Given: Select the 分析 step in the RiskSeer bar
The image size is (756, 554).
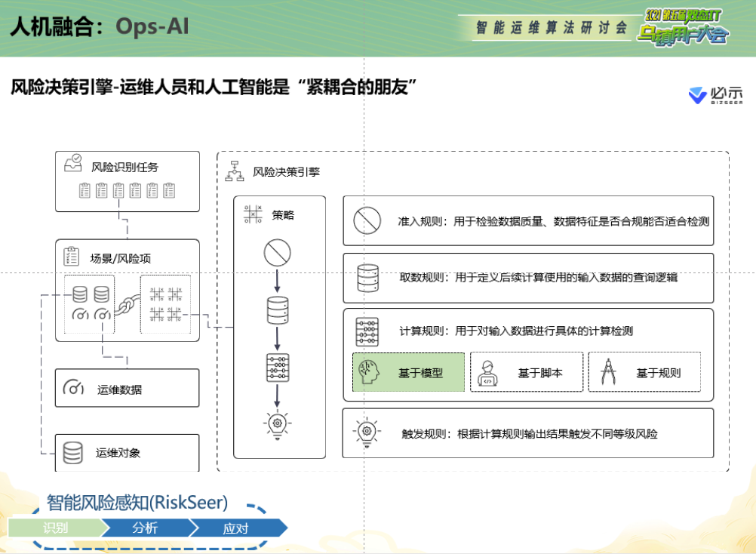Looking at the screenshot, I should tap(145, 528).
